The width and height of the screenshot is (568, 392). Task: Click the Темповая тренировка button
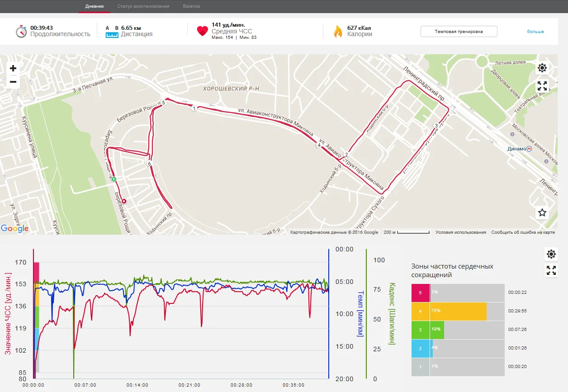click(459, 32)
